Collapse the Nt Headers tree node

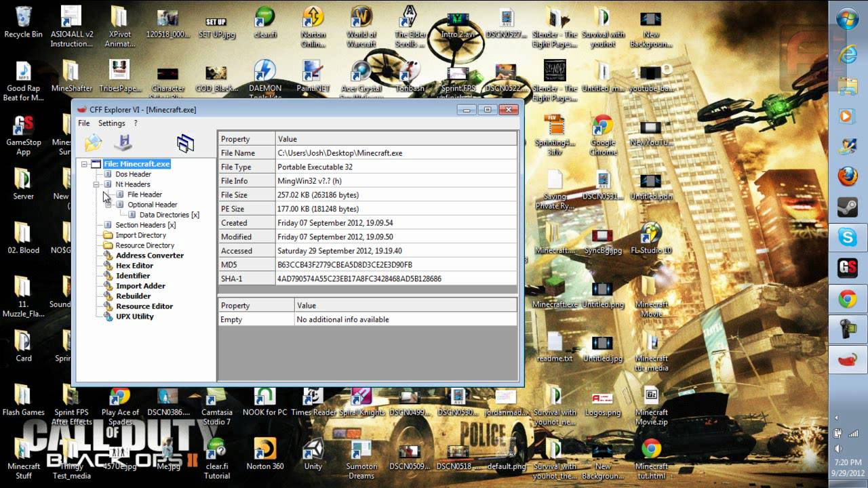coord(96,184)
